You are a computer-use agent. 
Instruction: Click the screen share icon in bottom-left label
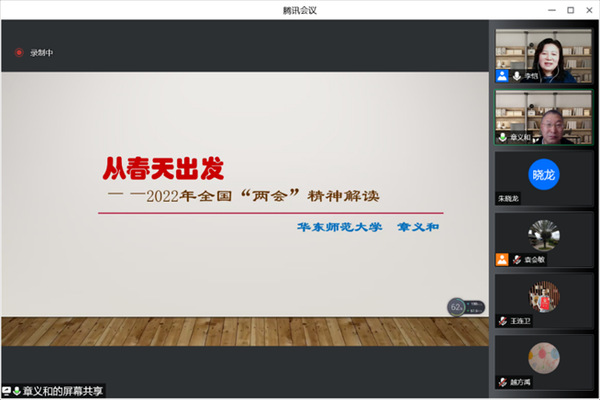(7, 391)
